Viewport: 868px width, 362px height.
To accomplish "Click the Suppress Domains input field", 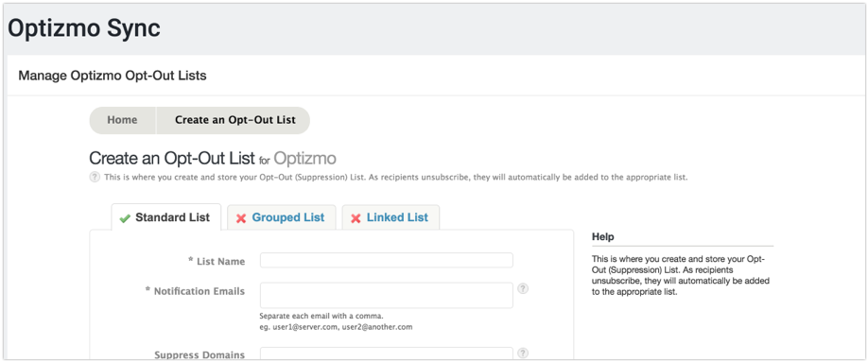I will click(x=387, y=353).
